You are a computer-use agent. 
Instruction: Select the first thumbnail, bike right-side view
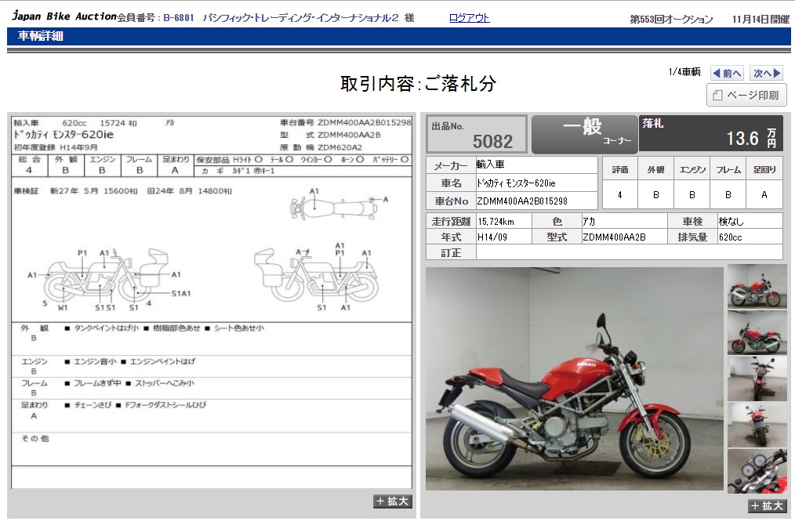point(757,286)
